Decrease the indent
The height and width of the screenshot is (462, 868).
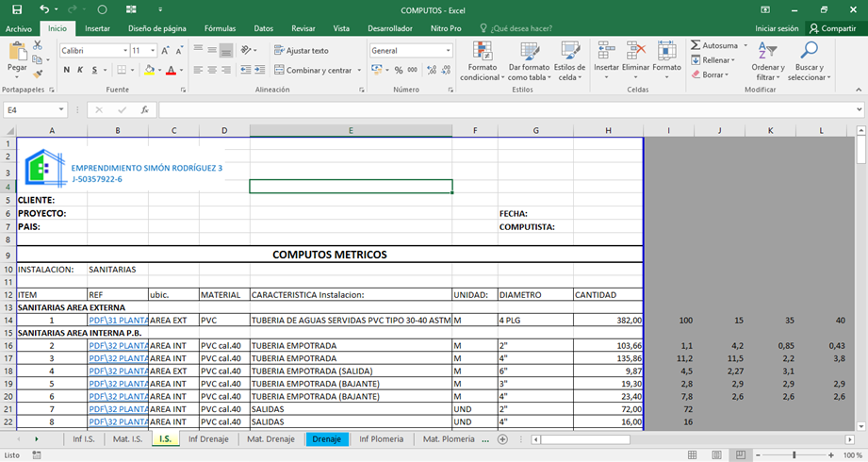pos(246,70)
